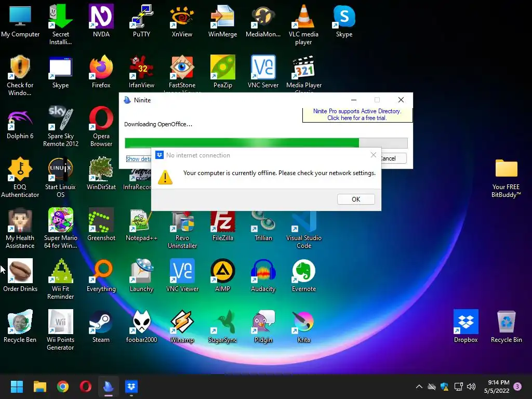Open SugarSync desktop shortcut
Image resolution: width=532 pixels, height=399 pixels.
tap(222, 327)
